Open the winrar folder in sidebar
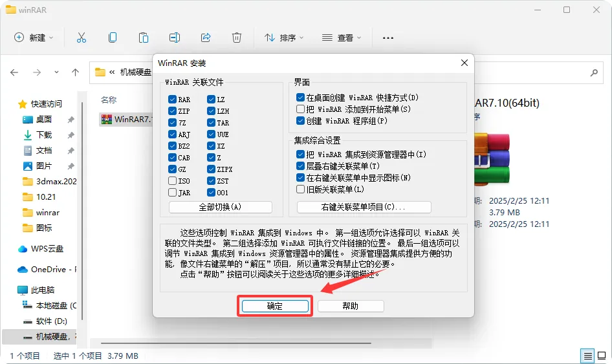This screenshot has height=364, width=612. [x=41, y=213]
